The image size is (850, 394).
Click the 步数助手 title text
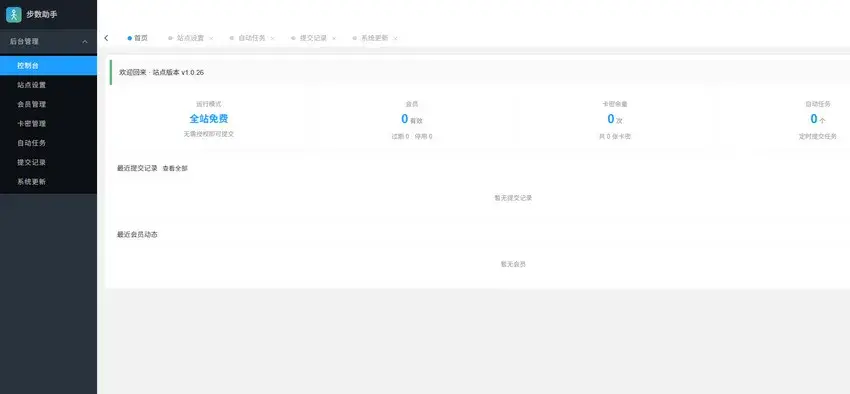click(x=42, y=15)
